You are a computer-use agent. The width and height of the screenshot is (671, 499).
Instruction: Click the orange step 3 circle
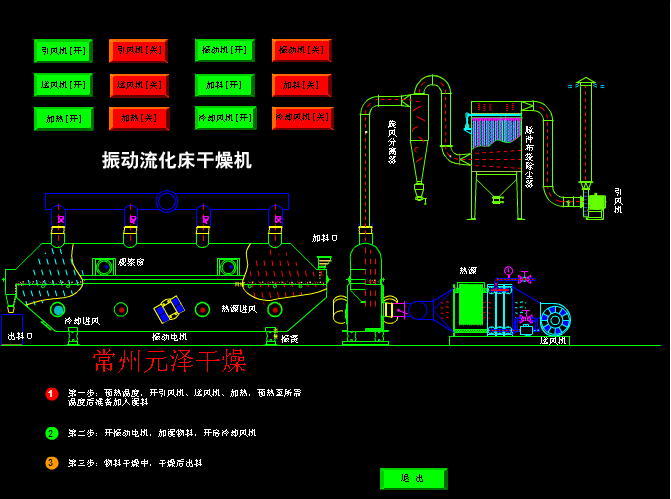(52, 463)
